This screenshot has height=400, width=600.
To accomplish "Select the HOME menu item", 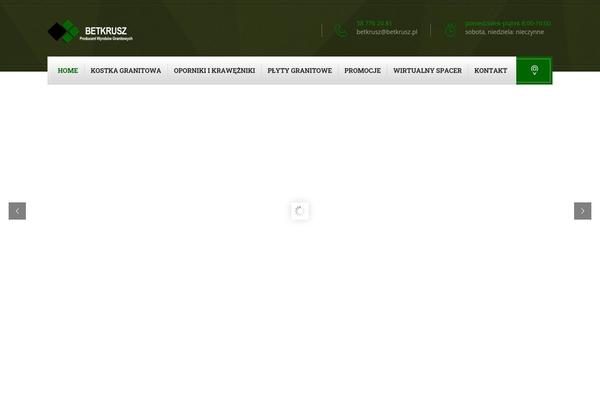I will point(68,70).
